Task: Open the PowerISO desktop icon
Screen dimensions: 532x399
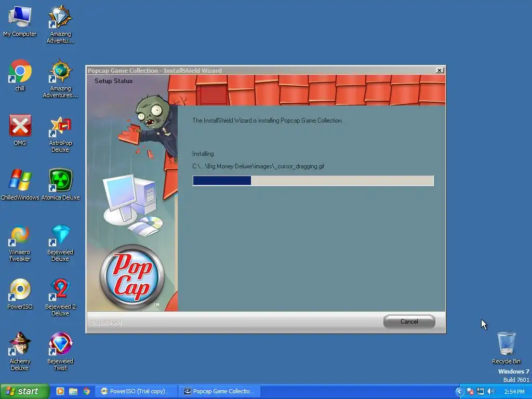Action: 20,294
